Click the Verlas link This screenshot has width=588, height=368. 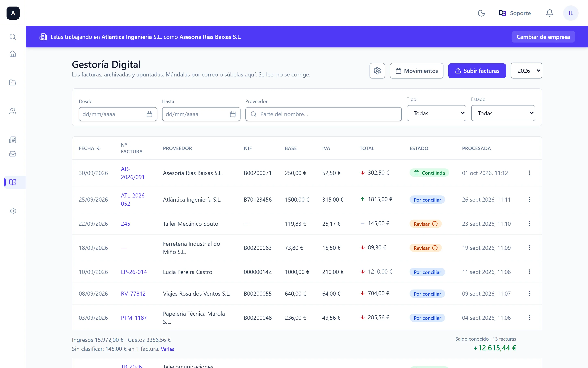coord(167,349)
